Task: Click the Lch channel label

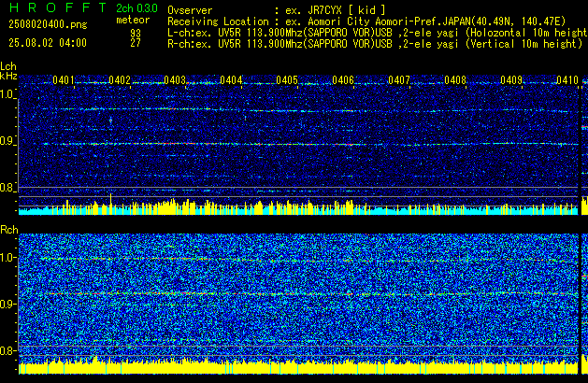Action: pyautogui.click(x=8, y=66)
